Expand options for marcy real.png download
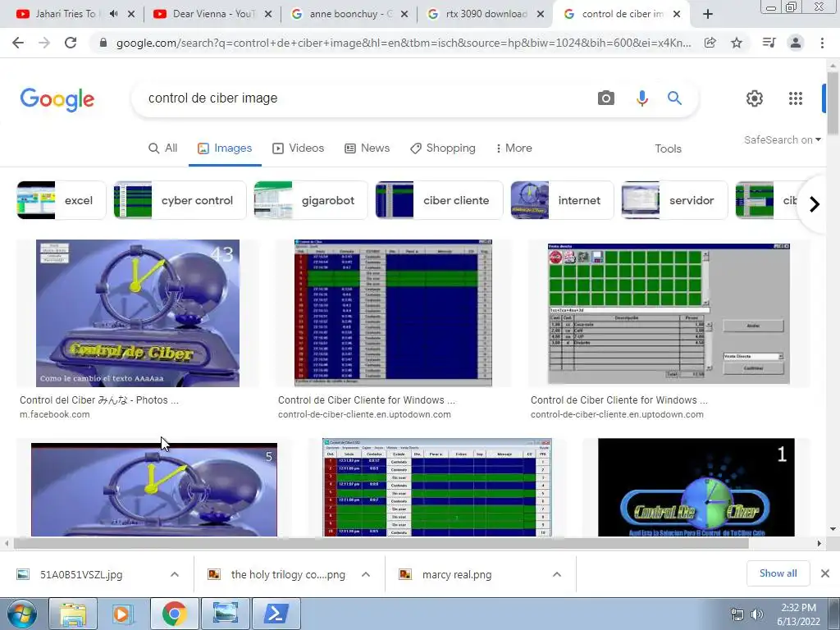Image resolution: width=840 pixels, height=630 pixels. click(557, 574)
